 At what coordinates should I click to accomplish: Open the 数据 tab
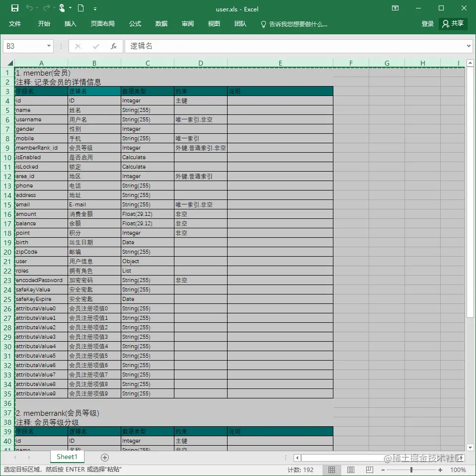click(x=161, y=24)
